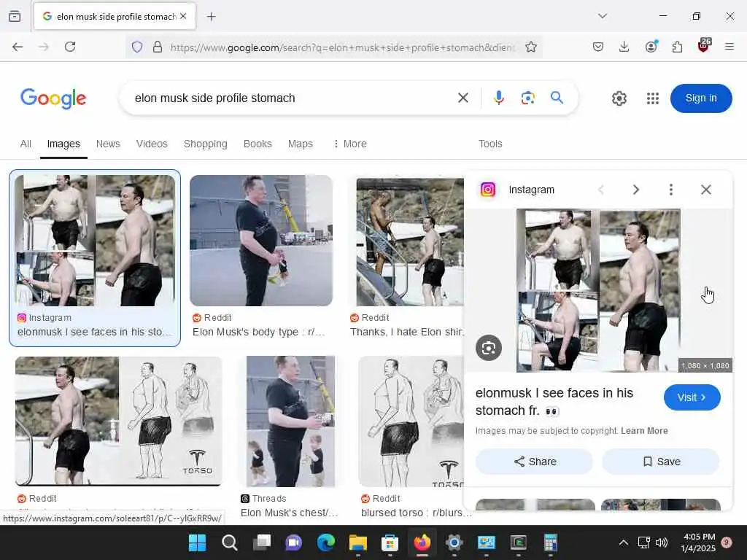Viewport: 747px width, 560px height.
Task: Share the previewed image
Action: tap(534, 462)
